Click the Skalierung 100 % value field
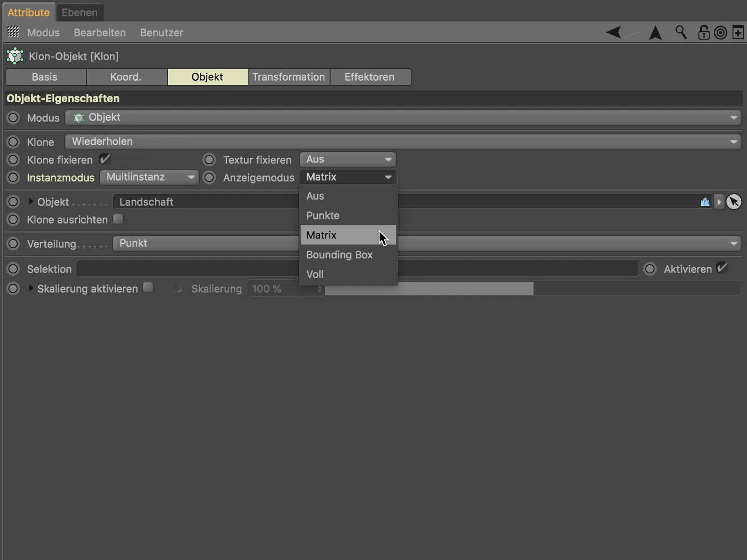This screenshot has width=747, height=560. coord(282,289)
